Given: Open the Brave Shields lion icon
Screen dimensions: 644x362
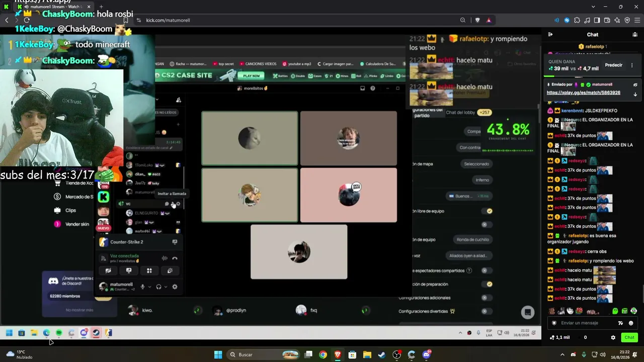Looking at the screenshot, I should point(477,20).
